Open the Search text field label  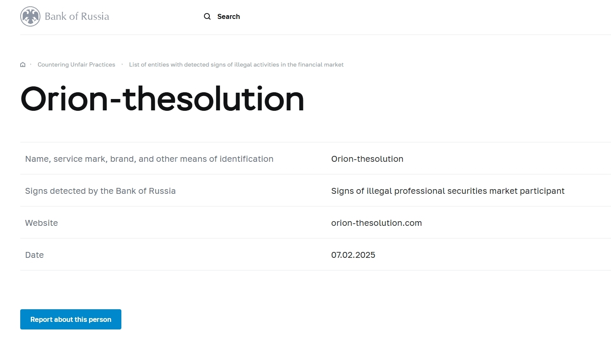click(x=228, y=16)
